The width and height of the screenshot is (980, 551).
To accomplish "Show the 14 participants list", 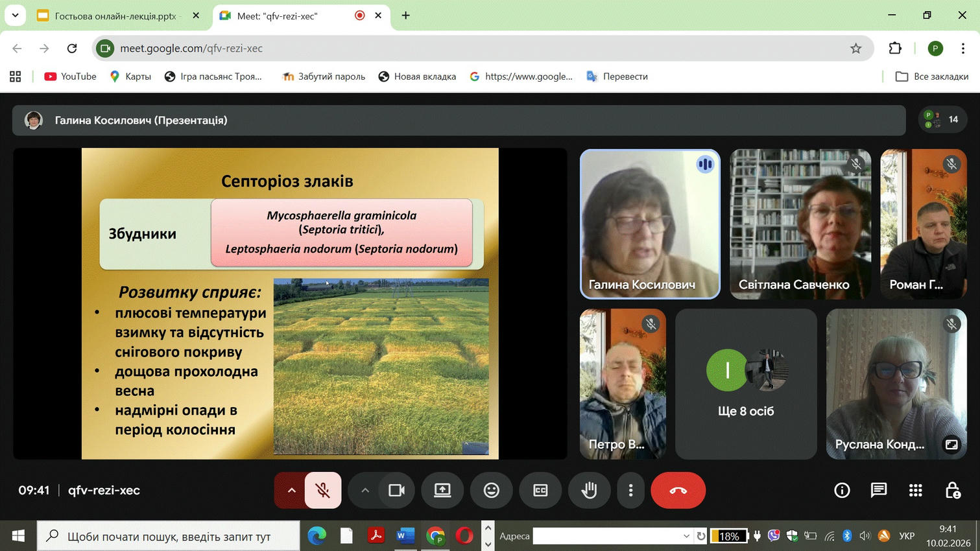I will (943, 119).
